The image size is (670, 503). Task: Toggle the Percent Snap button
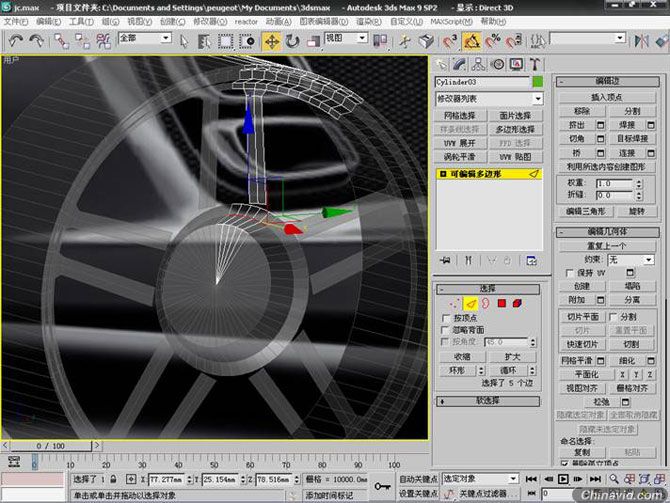493,41
